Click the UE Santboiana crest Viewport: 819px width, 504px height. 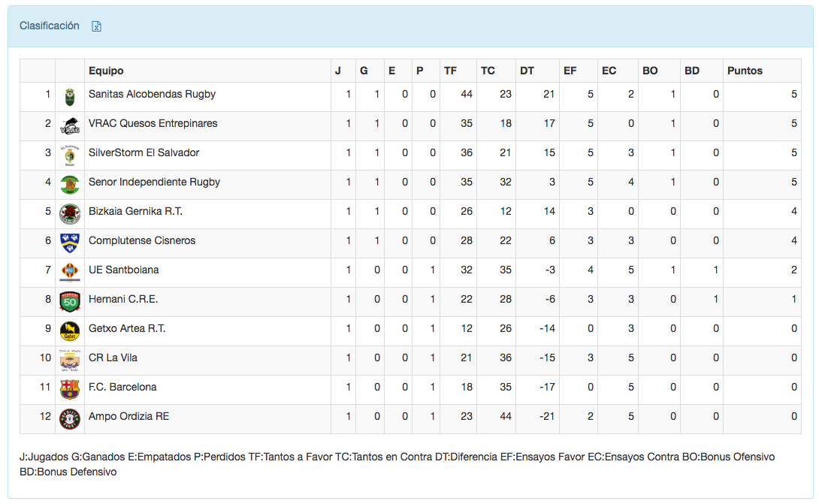[70, 271]
